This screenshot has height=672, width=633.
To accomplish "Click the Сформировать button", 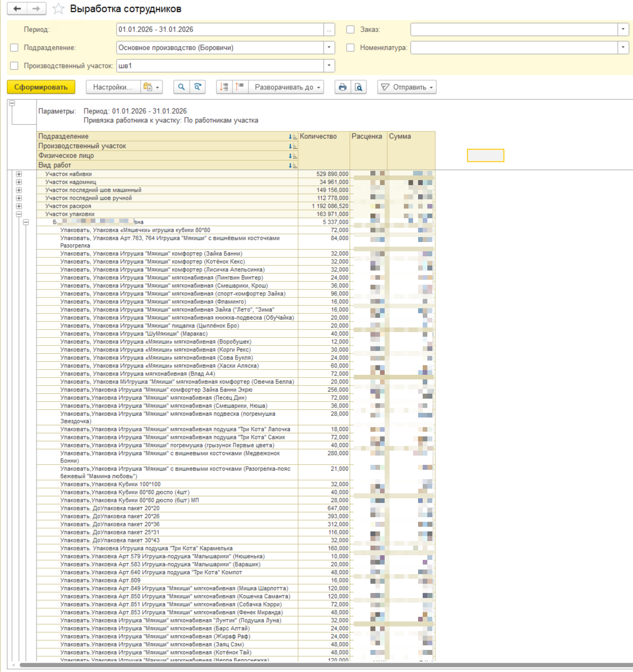I will [41, 87].
